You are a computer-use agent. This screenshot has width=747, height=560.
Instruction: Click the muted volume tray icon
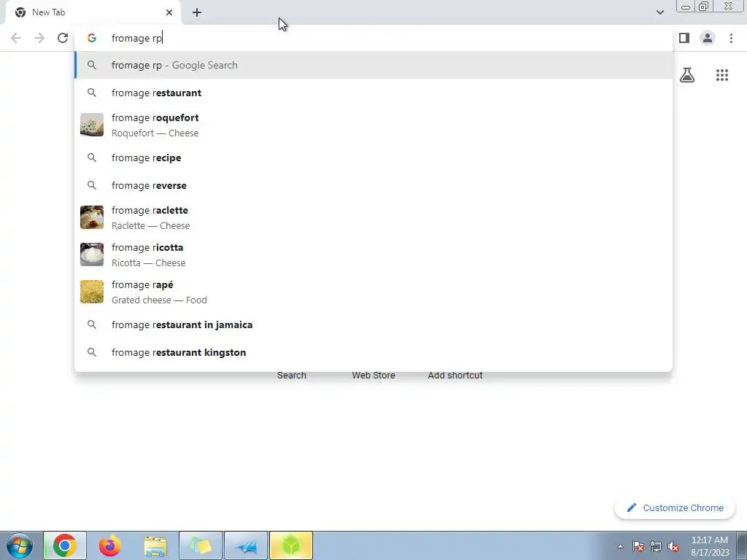click(673, 546)
